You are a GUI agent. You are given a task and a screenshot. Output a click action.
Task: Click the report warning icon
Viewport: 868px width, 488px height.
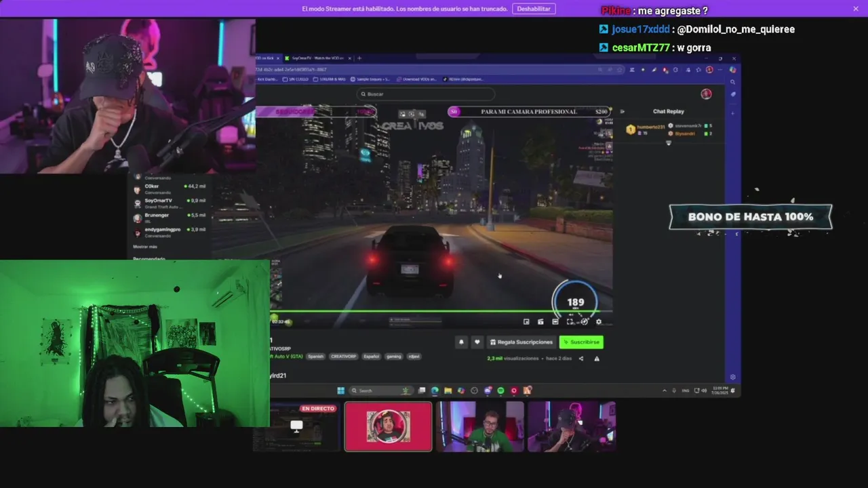pos(597,359)
